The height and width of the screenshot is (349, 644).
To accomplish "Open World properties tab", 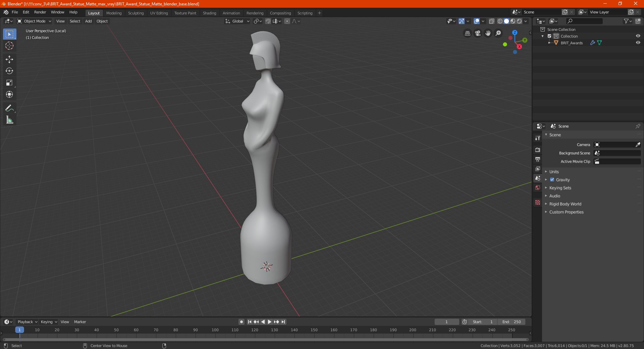I will [538, 188].
